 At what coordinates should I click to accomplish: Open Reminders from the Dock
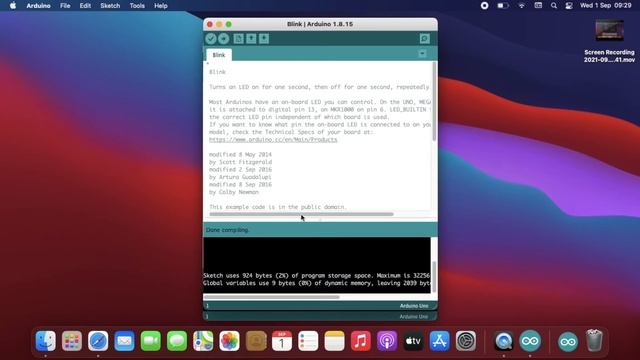(x=308, y=340)
